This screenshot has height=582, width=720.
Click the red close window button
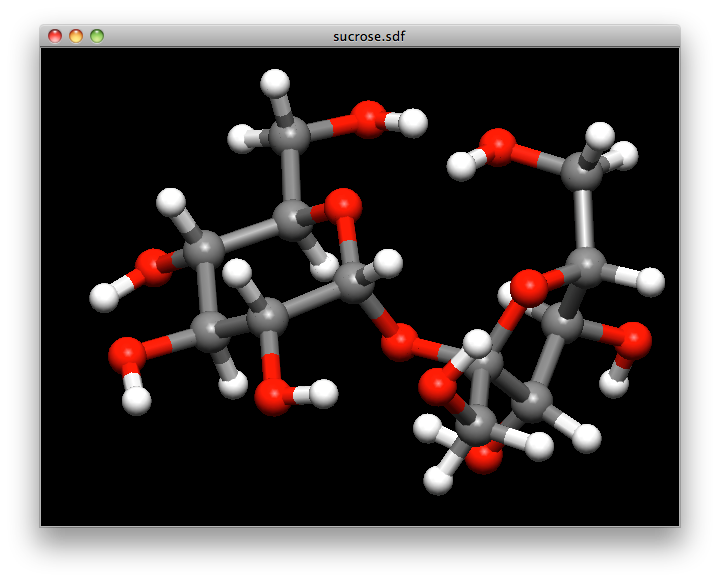[x=55, y=36]
